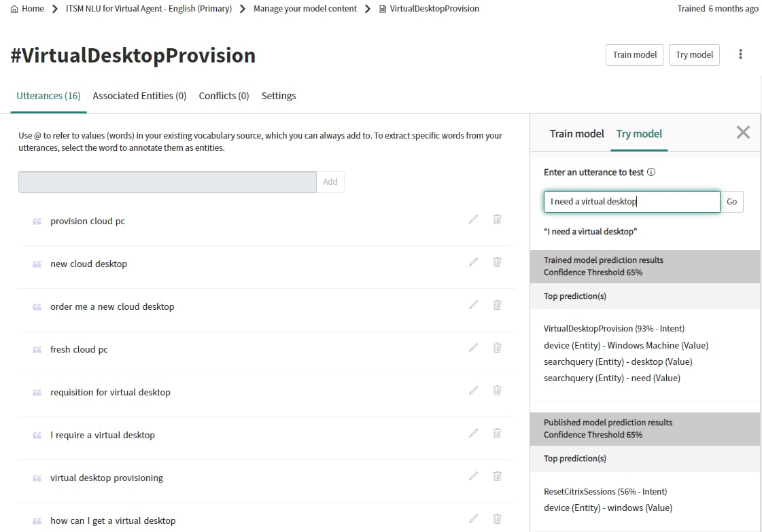Switch to the Associated Entities tab
This screenshot has width=762, height=532.
click(x=139, y=96)
